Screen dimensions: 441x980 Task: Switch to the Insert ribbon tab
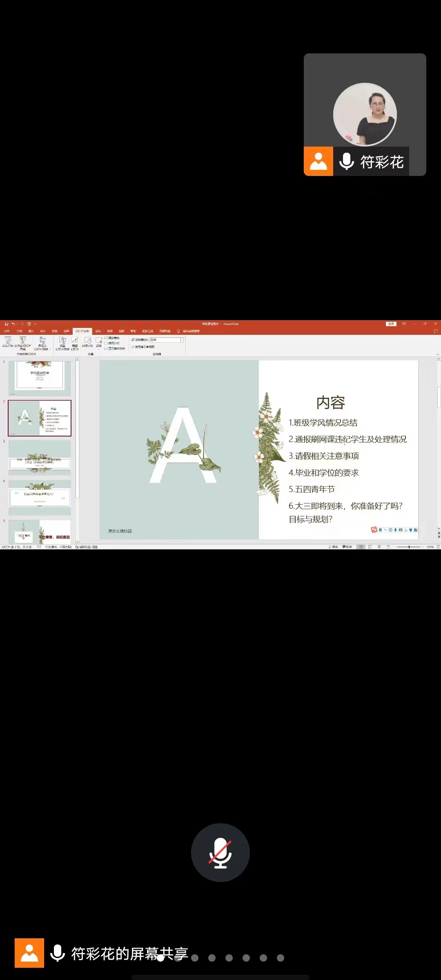pyautogui.click(x=31, y=331)
